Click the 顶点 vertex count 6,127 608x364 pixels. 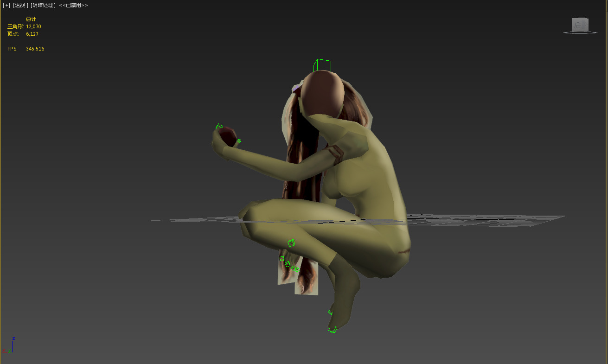[x=32, y=34]
